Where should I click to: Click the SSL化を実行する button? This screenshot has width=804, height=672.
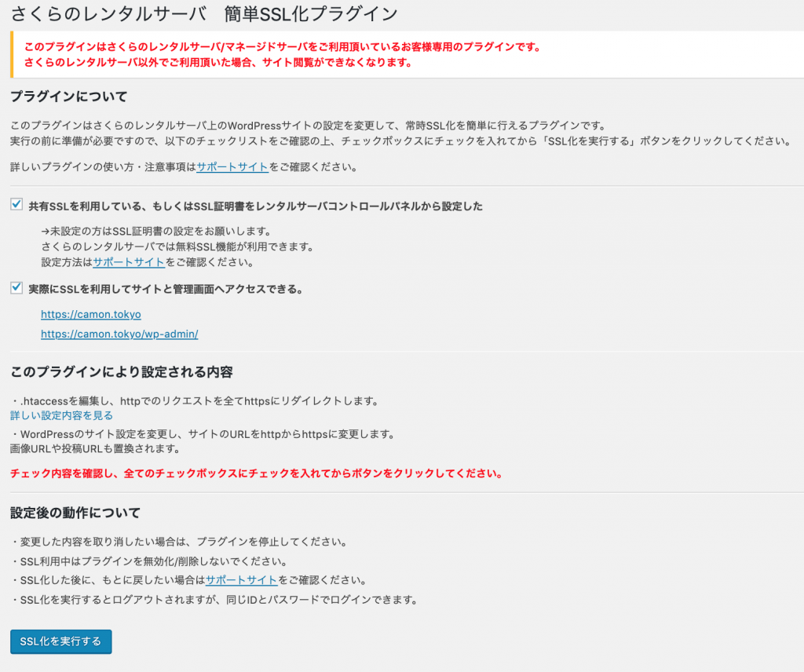tap(61, 641)
